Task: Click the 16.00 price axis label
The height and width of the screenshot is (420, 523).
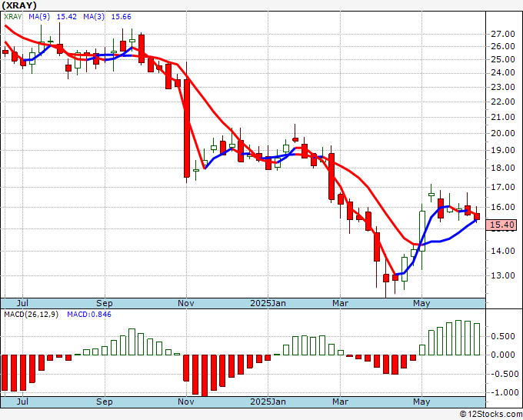Action: [x=503, y=207]
